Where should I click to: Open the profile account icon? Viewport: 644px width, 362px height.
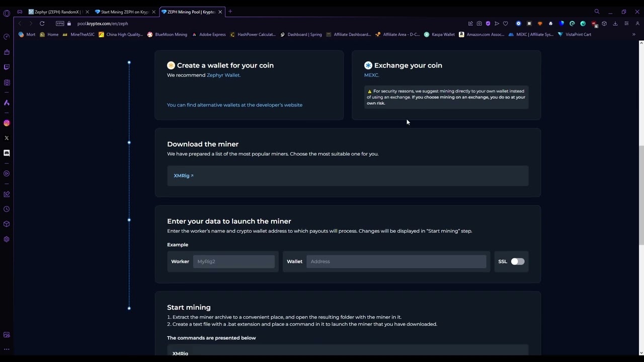(637, 24)
